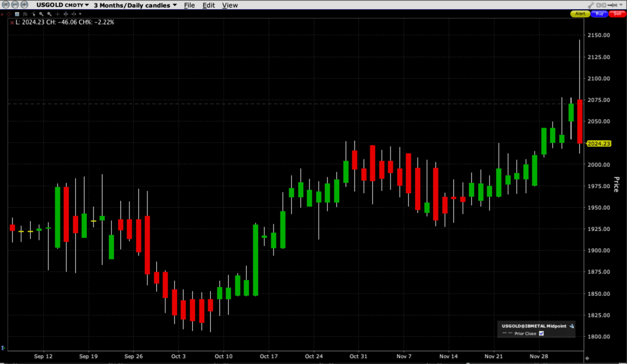Click the blue square chart toolbar icon

tap(17, 14)
